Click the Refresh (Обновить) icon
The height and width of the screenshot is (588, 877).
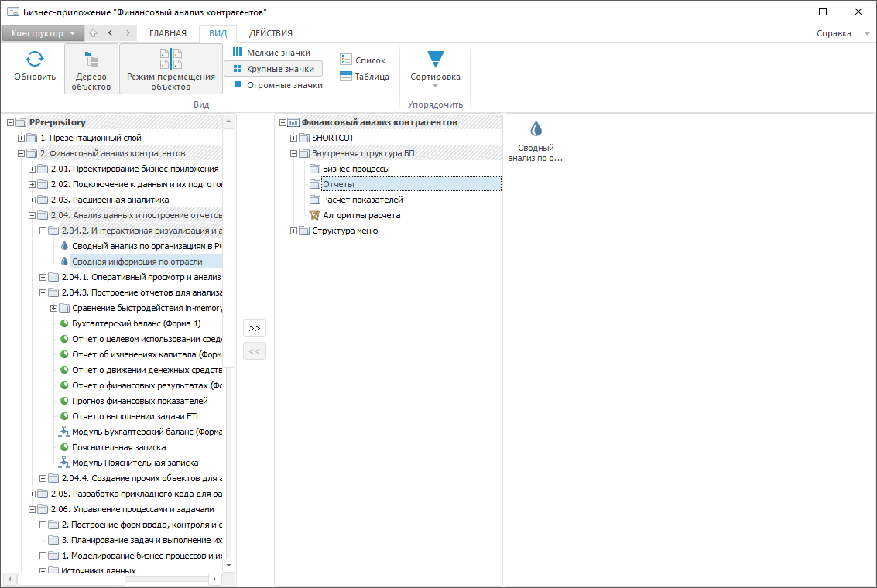click(x=35, y=60)
